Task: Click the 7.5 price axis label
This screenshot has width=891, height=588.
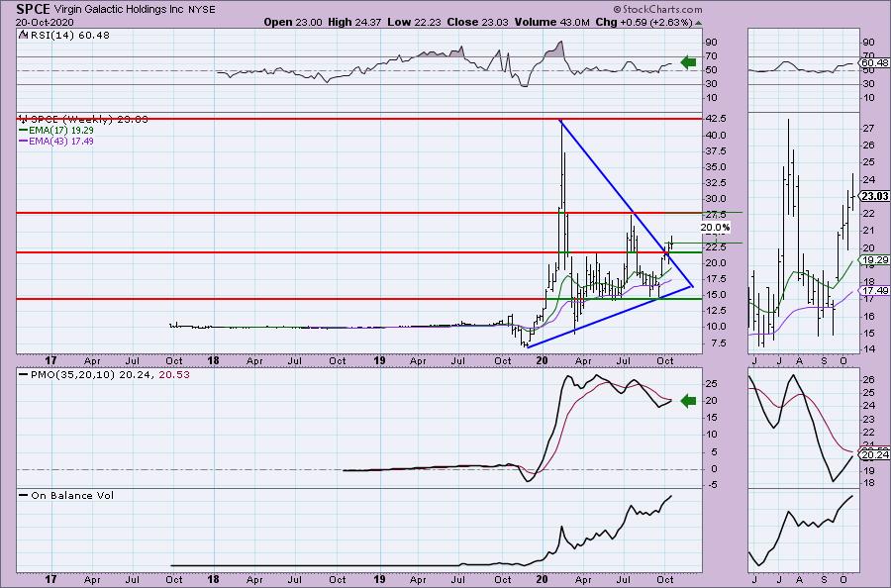Action: click(x=717, y=343)
